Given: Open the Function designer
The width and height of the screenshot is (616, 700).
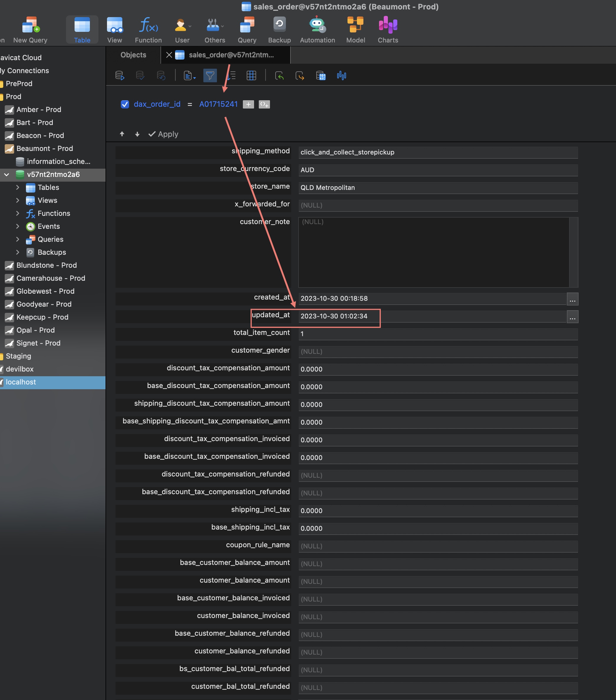Looking at the screenshot, I should coord(148,29).
